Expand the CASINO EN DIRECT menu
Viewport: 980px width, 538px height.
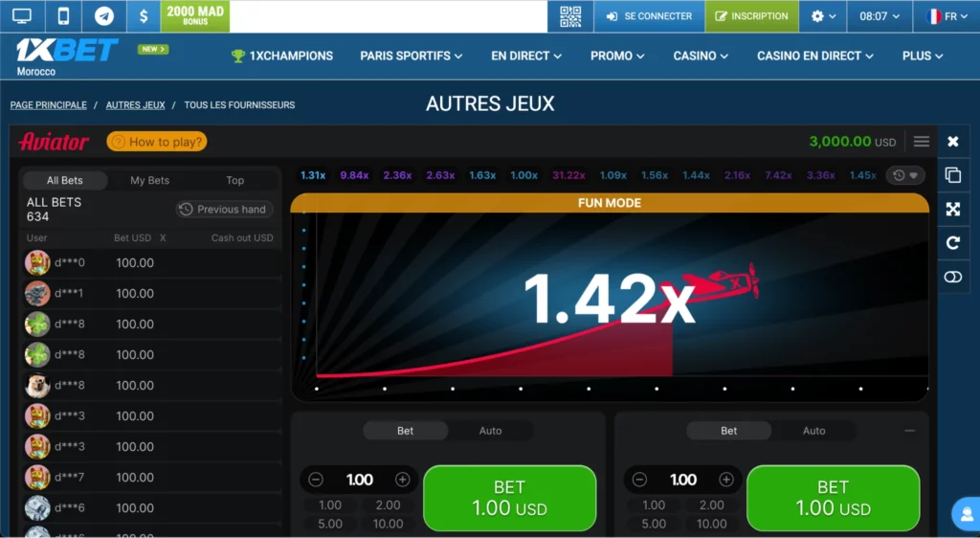click(x=815, y=56)
